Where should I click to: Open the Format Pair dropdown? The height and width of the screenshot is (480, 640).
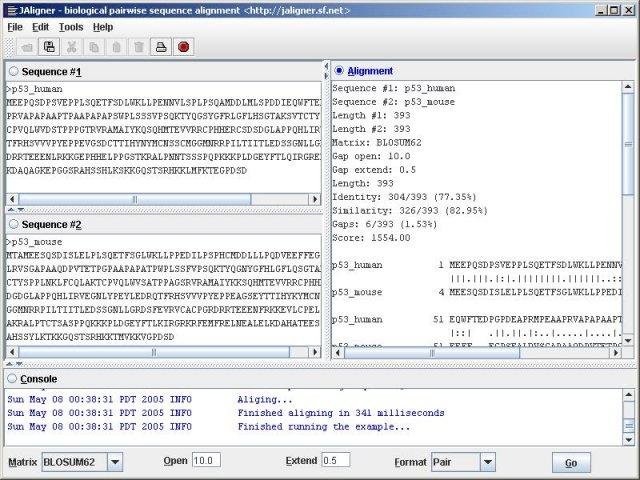[x=488, y=462]
